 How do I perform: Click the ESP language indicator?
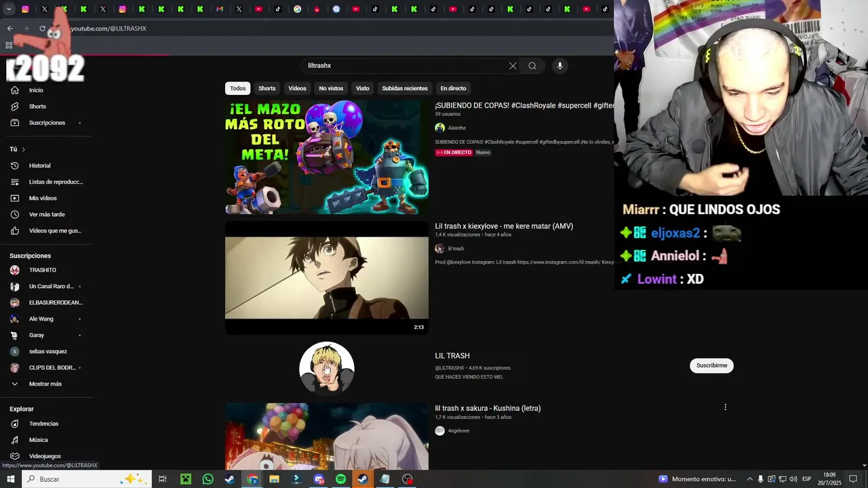(x=806, y=479)
